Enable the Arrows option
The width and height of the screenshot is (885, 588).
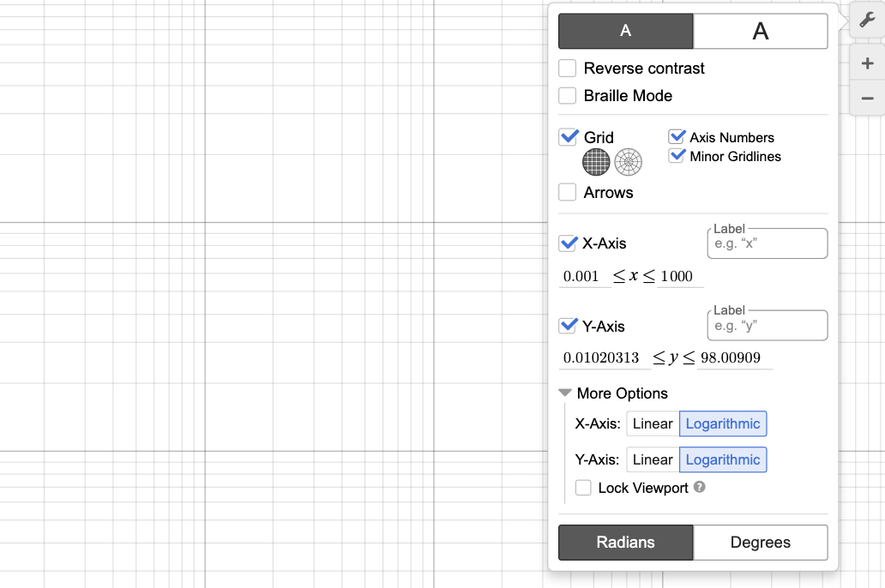tap(567, 192)
